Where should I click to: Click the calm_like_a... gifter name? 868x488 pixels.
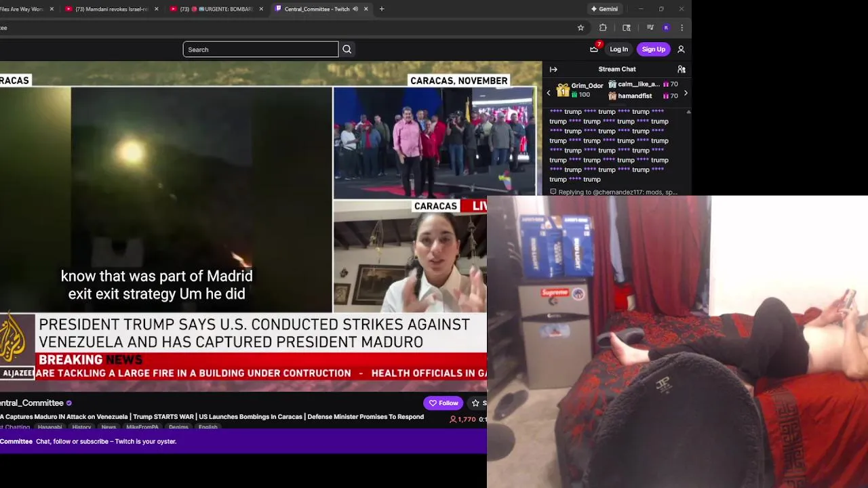click(x=638, y=84)
